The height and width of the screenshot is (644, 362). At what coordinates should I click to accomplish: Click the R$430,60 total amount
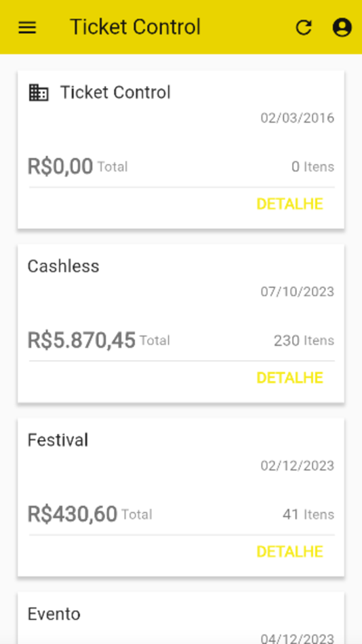pyautogui.click(x=73, y=514)
